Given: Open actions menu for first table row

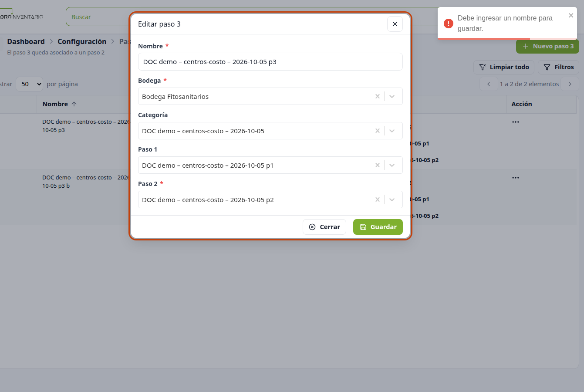Looking at the screenshot, I should point(516,122).
